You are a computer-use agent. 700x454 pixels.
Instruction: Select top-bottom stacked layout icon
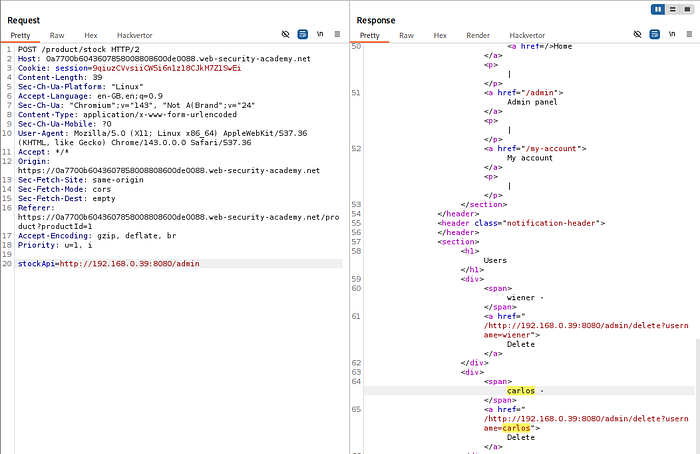(673, 9)
